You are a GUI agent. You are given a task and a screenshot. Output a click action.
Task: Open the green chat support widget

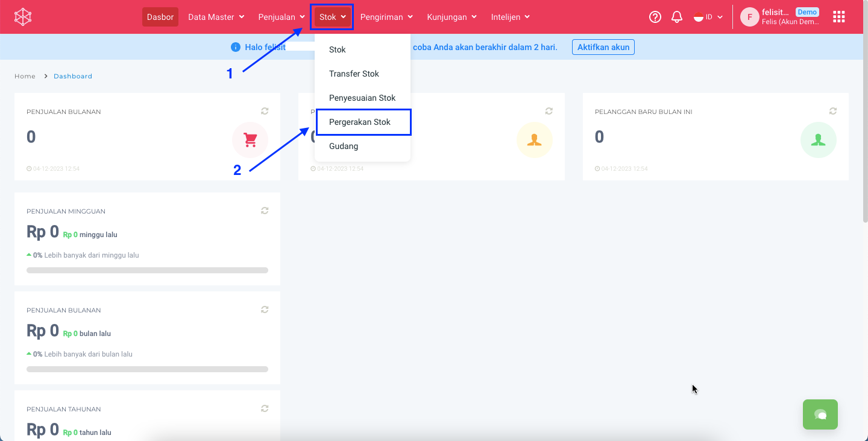click(820, 414)
